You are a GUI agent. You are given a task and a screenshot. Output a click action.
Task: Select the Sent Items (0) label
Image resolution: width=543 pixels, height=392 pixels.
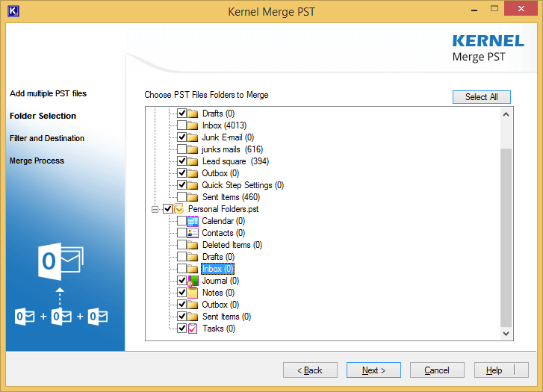pyautogui.click(x=226, y=317)
